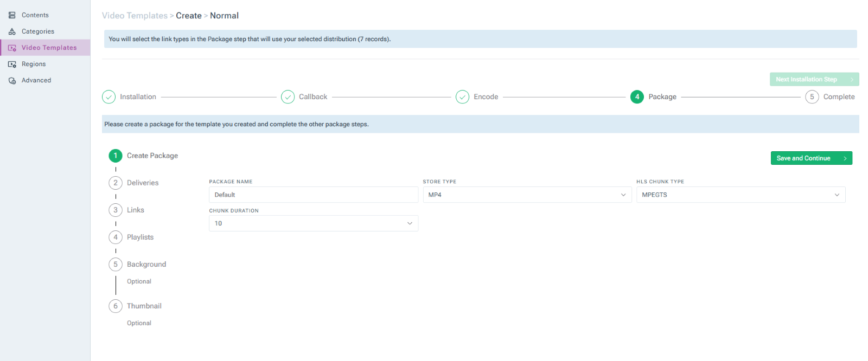This screenshot has height=361, width=868.
Task: Go to the Links sub-step label
Action: [136, 210]
